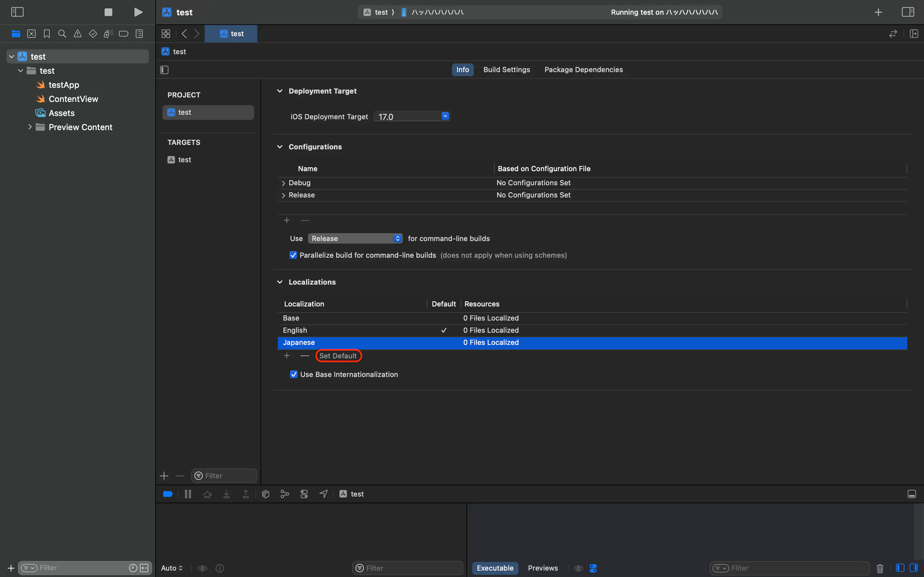Viewport: 924px width, 577px height.
Task: Click the add target plus icon
Action: (x=164, y=475)
